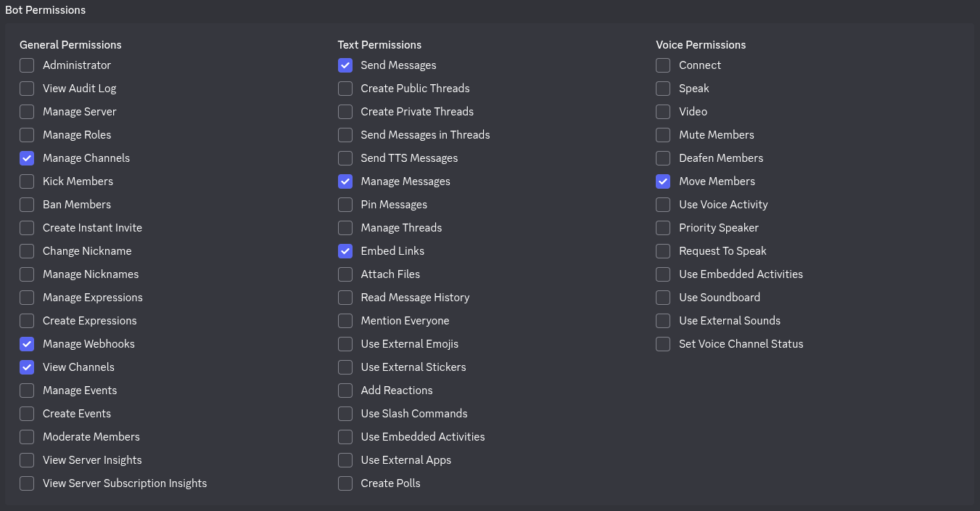Toggle off the Embed Links permission

pos(345,250)
